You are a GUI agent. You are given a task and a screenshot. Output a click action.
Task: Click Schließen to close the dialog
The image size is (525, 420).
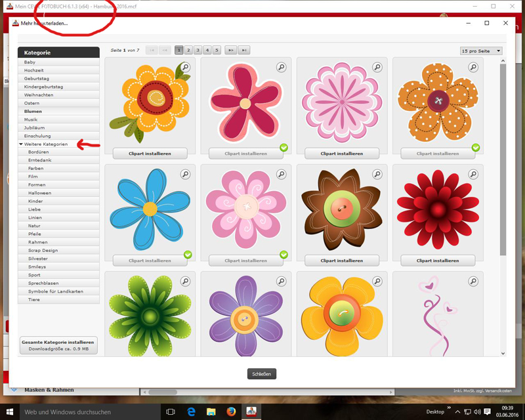(x=261, y=374)
